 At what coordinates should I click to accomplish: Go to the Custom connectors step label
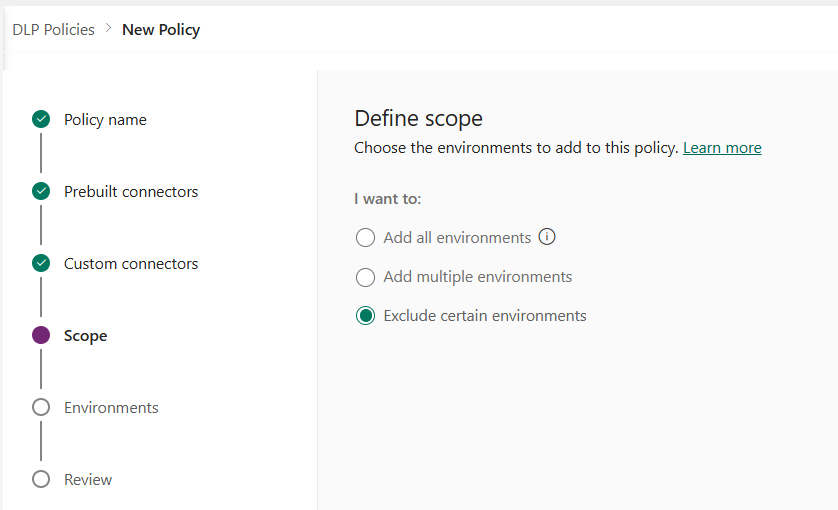point(131,264)
